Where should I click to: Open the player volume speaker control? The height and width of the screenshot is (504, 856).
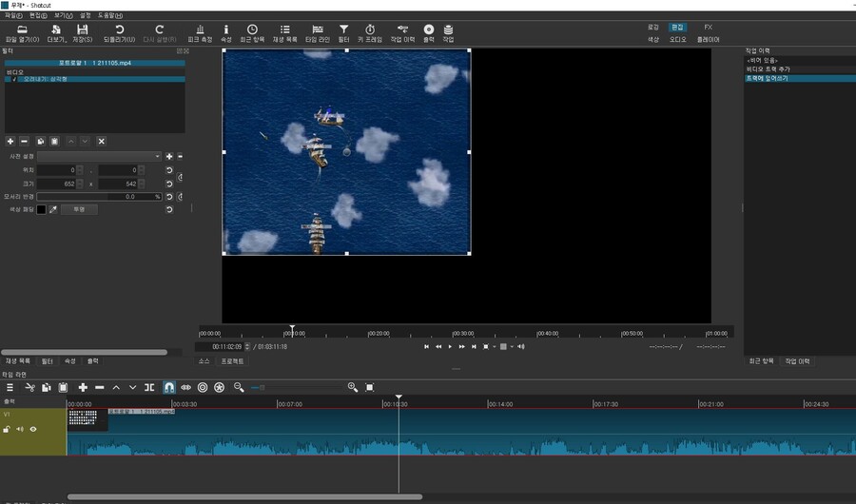click(x=521, y=347)
